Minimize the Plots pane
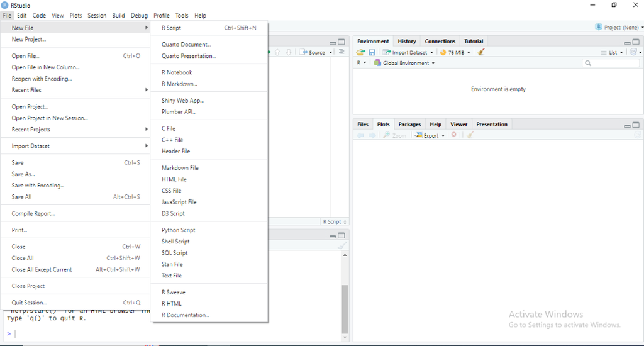This screenshot has height=346, width=644. 627,125
